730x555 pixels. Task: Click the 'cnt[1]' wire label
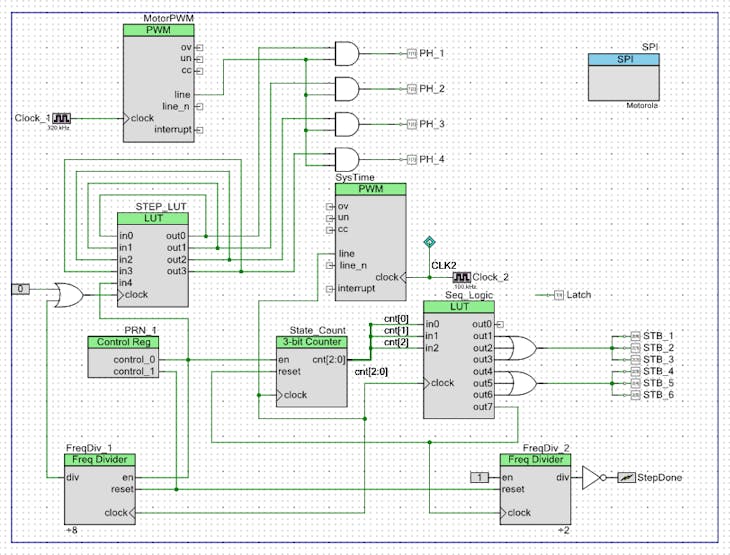(x=396, y=331)
